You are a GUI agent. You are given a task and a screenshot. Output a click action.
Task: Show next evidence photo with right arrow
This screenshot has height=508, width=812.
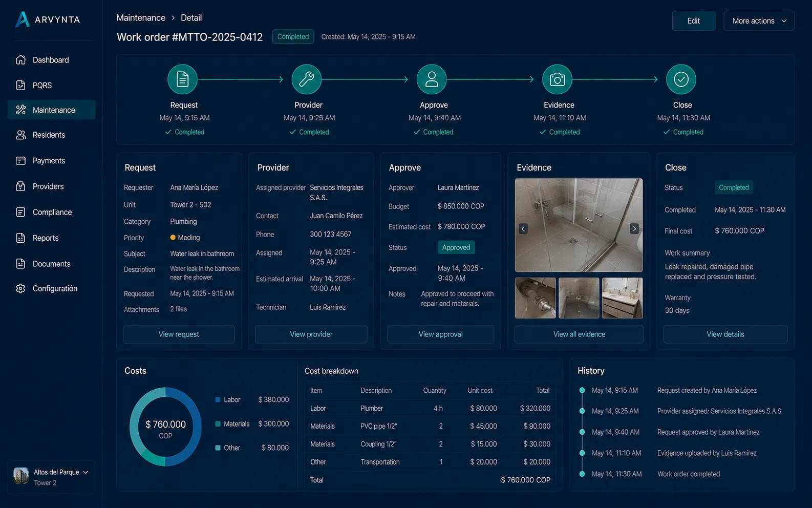[634, 229]
